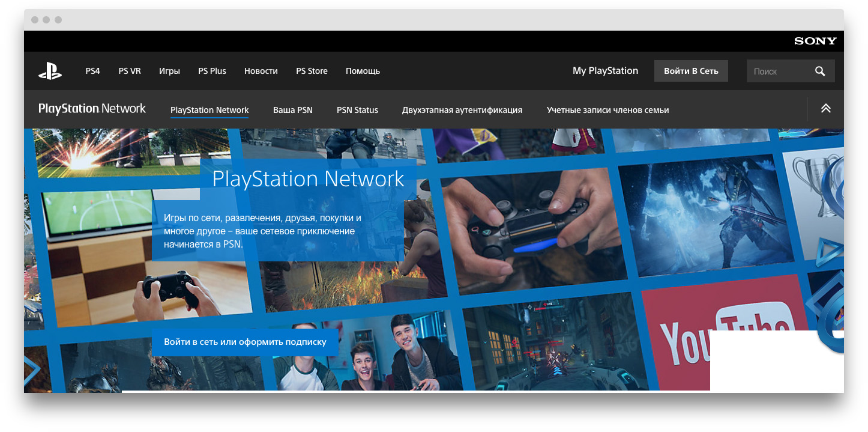Viewport: 868px width, 432px height.
Task: Switch to the PSN Status tab
Action: pos(357,110)
